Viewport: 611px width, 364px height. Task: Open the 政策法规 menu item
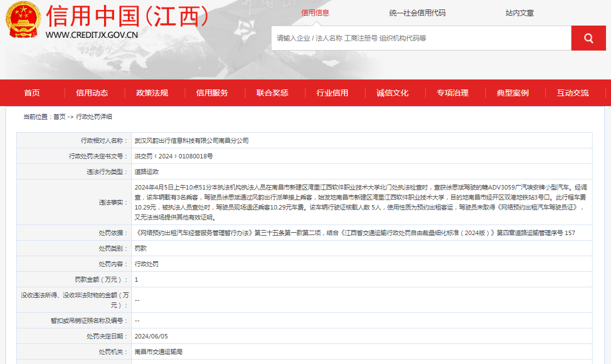click(x=152, y=93)
